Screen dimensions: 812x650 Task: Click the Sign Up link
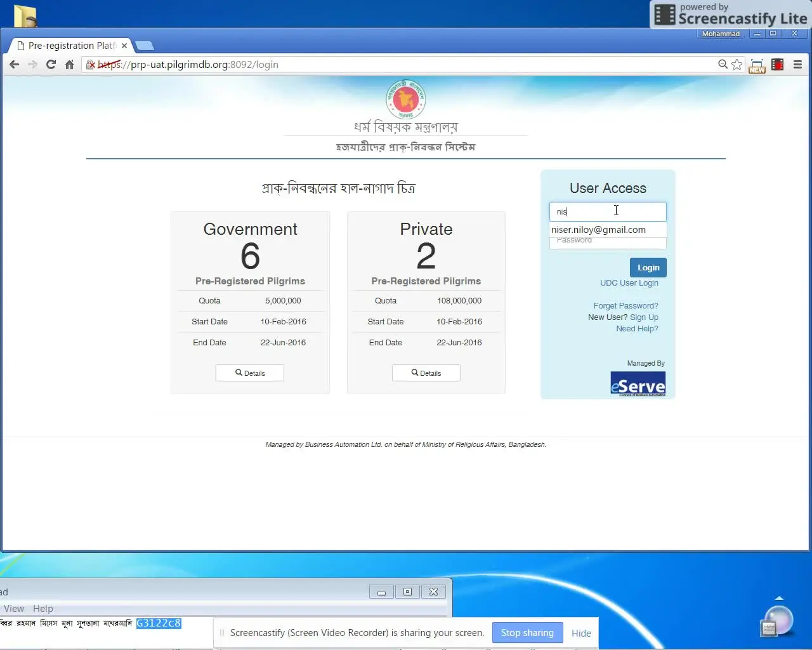pos(644,317)
